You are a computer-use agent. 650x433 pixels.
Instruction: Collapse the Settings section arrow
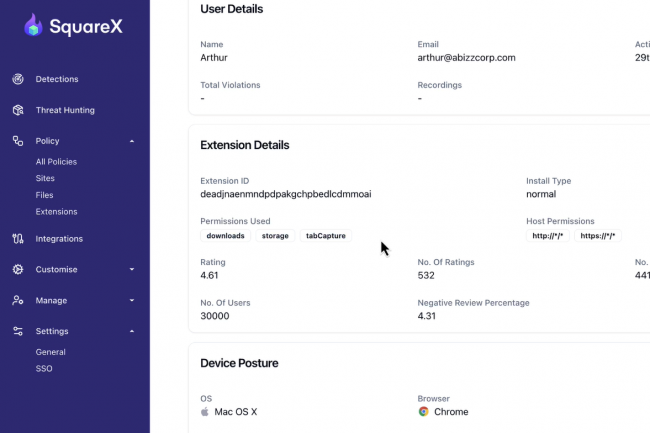click(132, 331)
